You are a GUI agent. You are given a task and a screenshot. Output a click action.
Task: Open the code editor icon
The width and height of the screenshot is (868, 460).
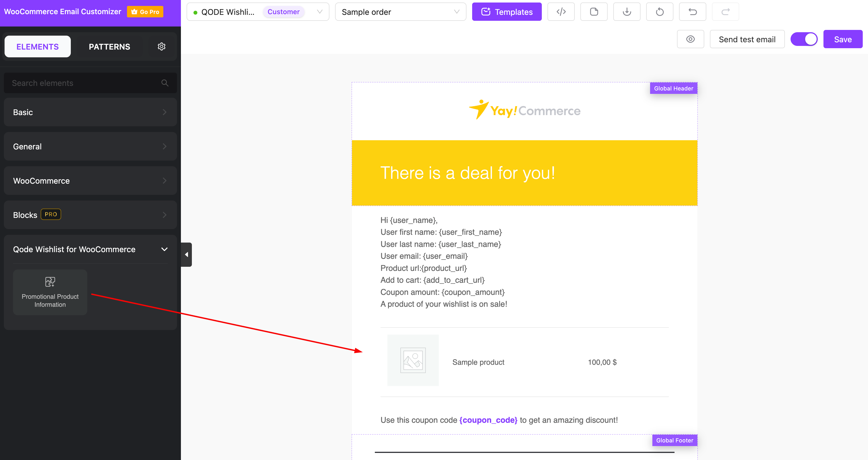click(561, 12)
